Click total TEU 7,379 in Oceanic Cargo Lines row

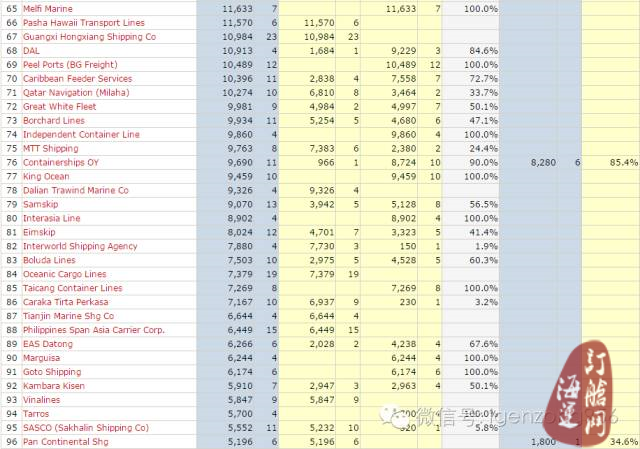tap(240, 274)
